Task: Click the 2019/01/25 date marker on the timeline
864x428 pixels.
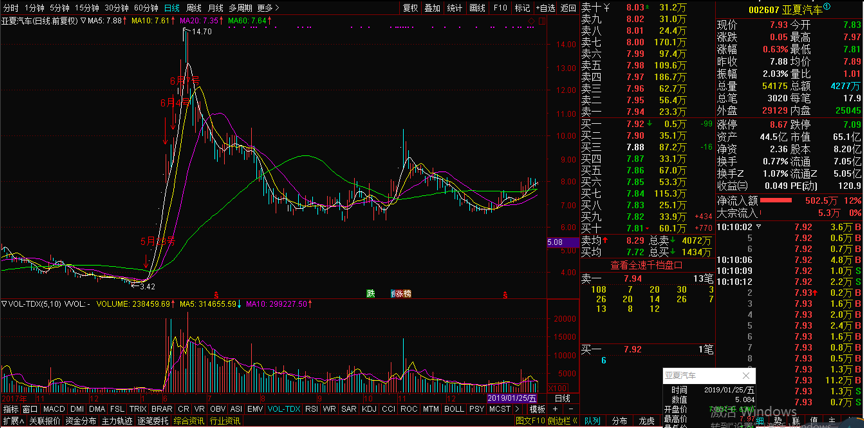Action: coord(511,398)
